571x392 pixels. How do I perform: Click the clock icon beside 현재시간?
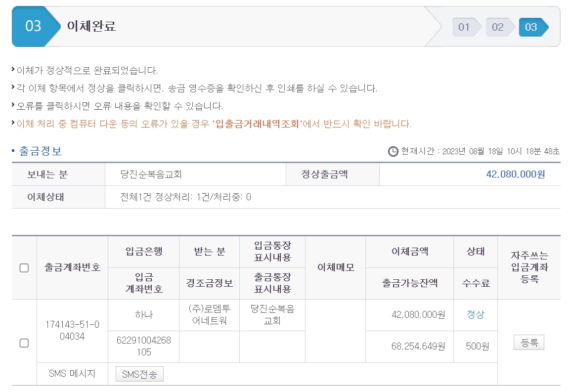coord(393,151)
